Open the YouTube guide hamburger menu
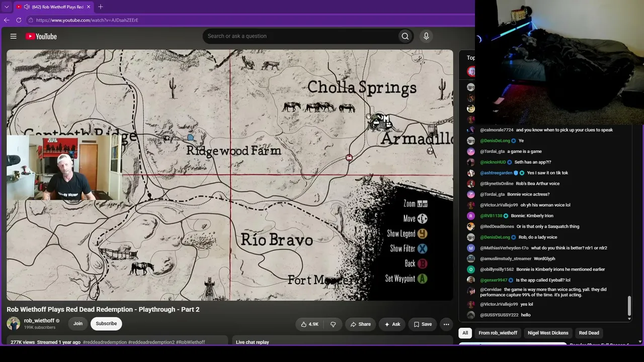 pos(14,36)
